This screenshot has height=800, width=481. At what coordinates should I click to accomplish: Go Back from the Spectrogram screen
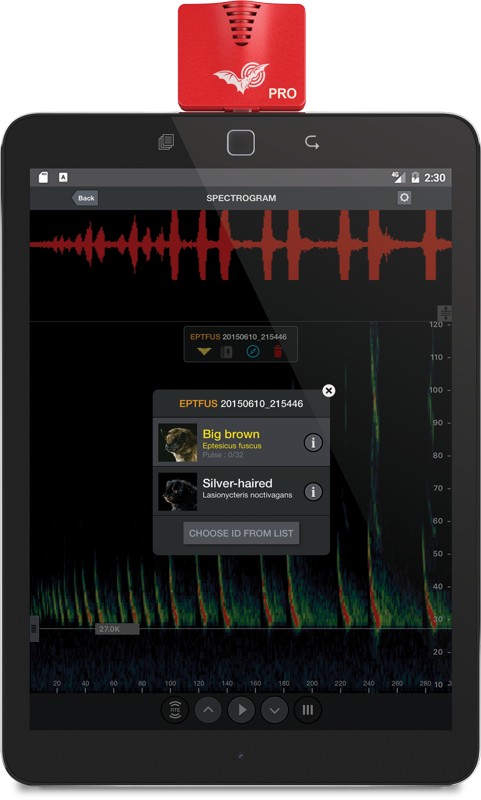[85, 198]
